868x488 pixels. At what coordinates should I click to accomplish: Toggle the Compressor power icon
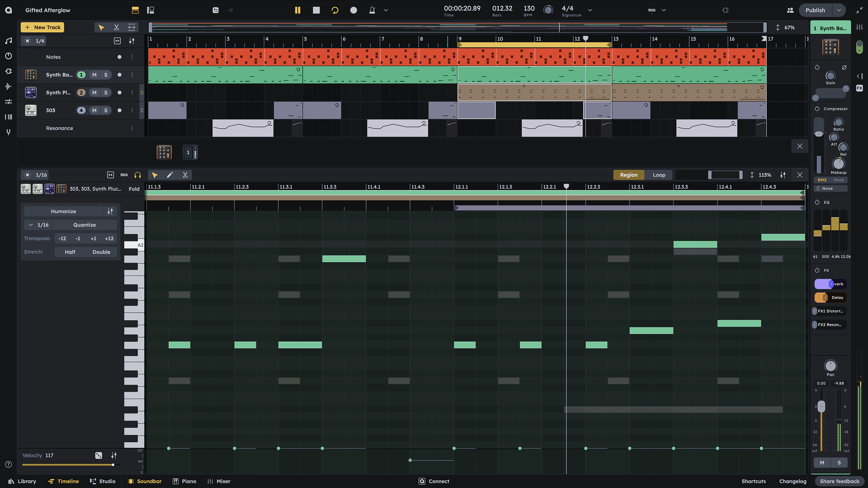817,109
